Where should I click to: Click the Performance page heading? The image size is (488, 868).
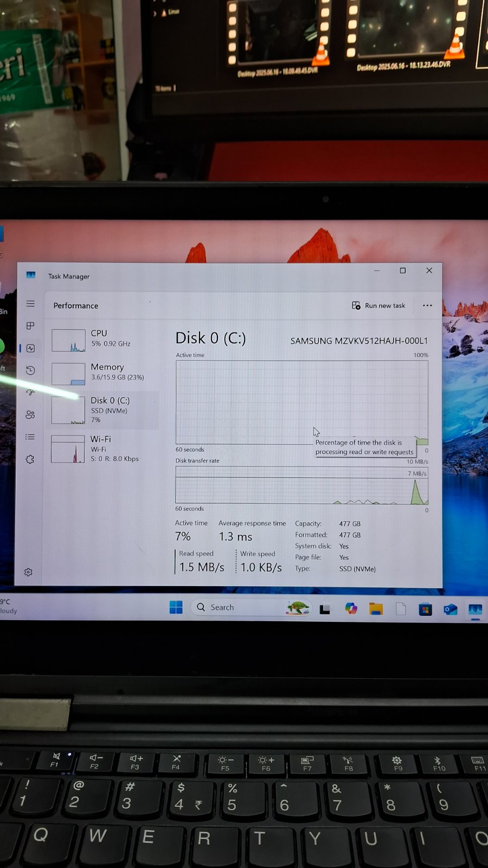pyautogui.click(x=76, y=305)
